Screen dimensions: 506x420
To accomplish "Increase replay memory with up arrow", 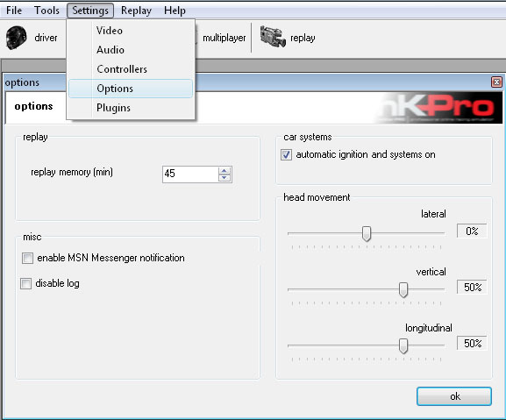I will tap(224, 170).
